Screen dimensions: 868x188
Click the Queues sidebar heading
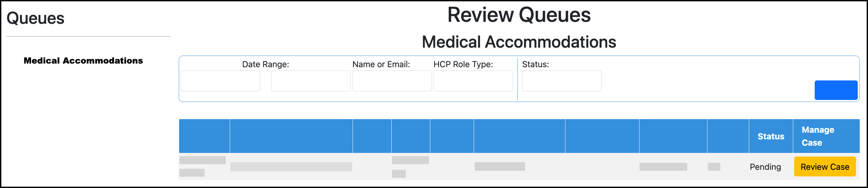35,18
